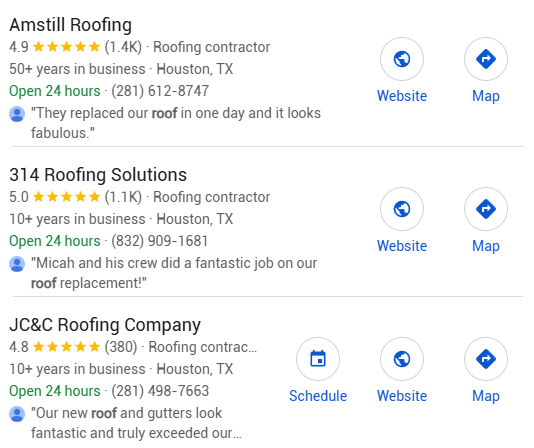Open the Amstill Roofing listing title
The height and width of the screenshot is (448, 534).
pos(70,25)
